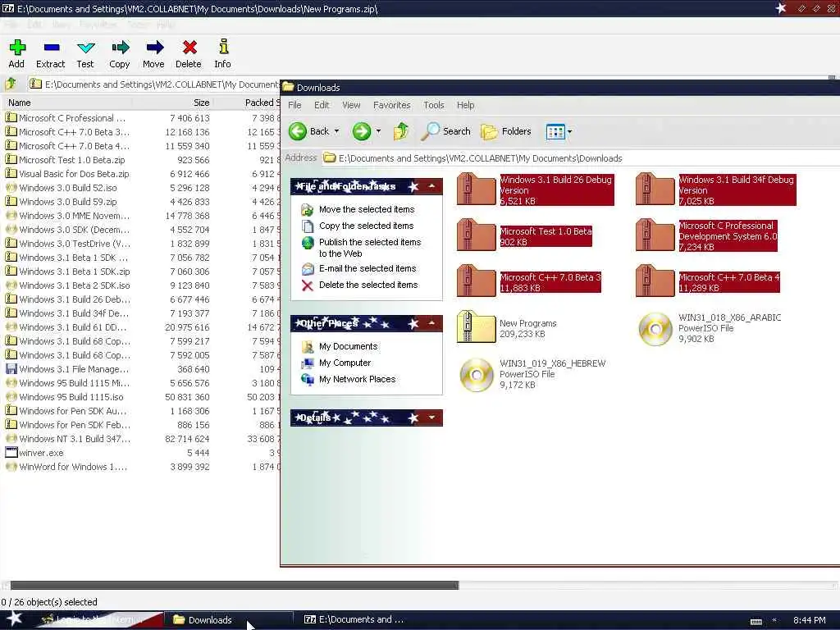Collapse File and Folder Tasks panel
Screen dimensions: 840x630
click(431, 186)
